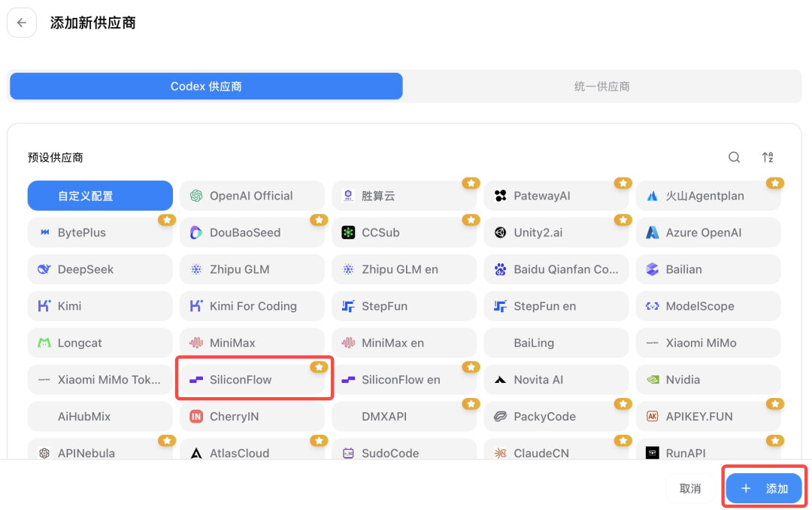Pick the StepFun preset

(404, 306)
